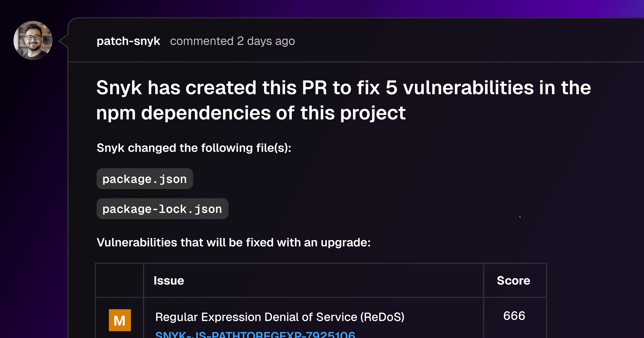Click the Issue column header
644x338 pixels.
[x=169, y=281]
